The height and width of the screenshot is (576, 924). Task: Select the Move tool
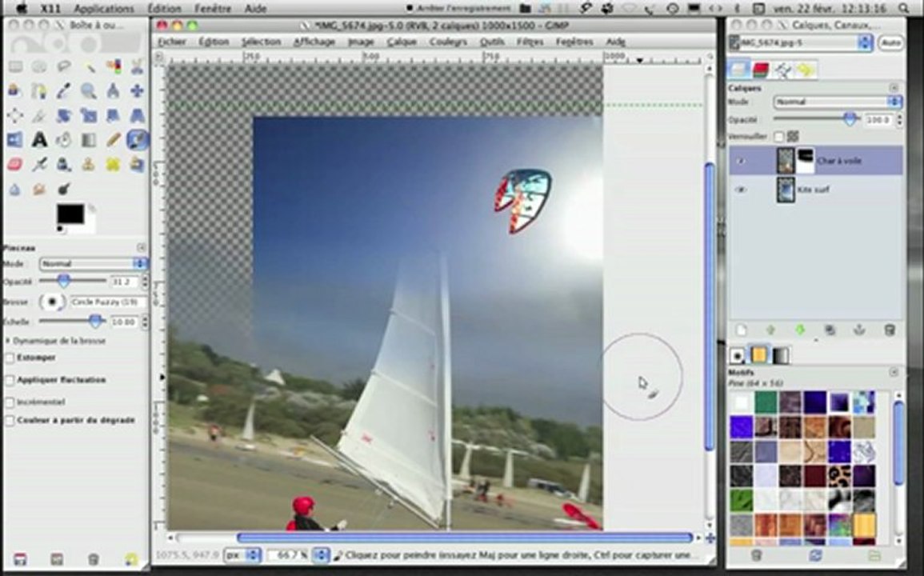(x=138, y=90)
